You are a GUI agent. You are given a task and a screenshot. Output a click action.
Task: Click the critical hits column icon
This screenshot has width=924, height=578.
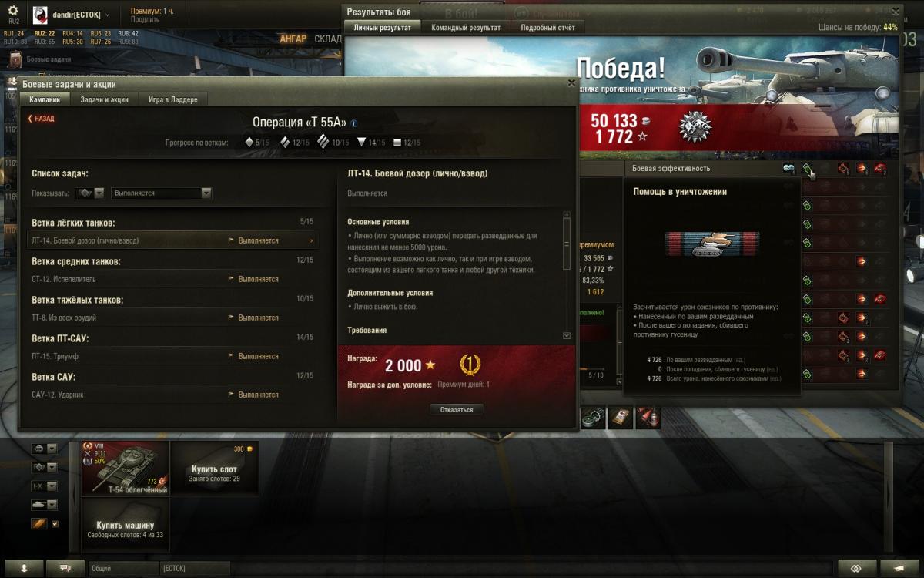842,168
